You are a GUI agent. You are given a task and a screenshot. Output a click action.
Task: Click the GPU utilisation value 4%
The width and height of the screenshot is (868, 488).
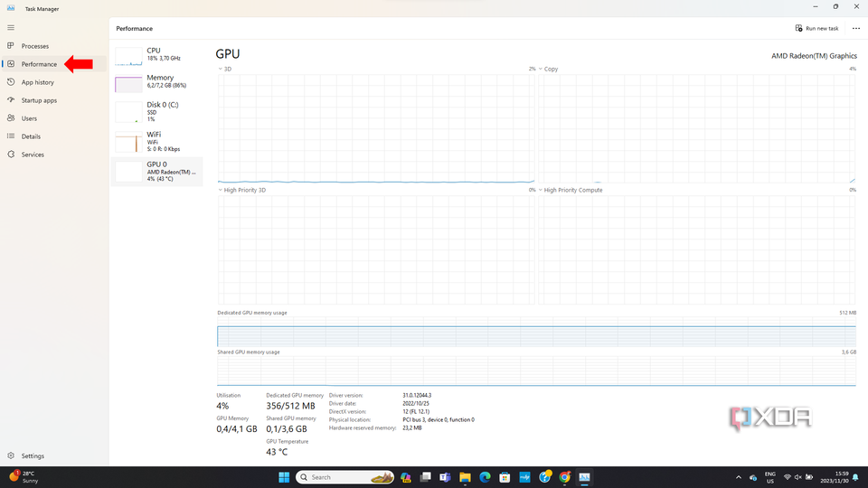[222, 406]
